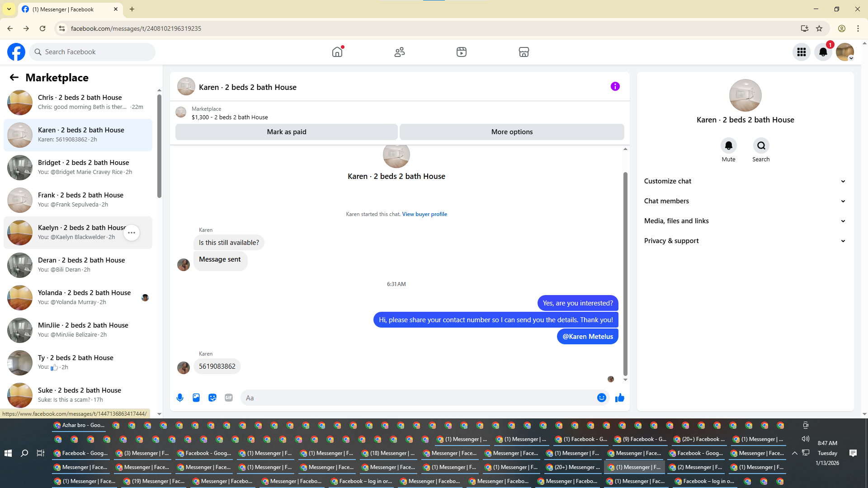Bookmark this tab with the star icon

coord(819,28)
